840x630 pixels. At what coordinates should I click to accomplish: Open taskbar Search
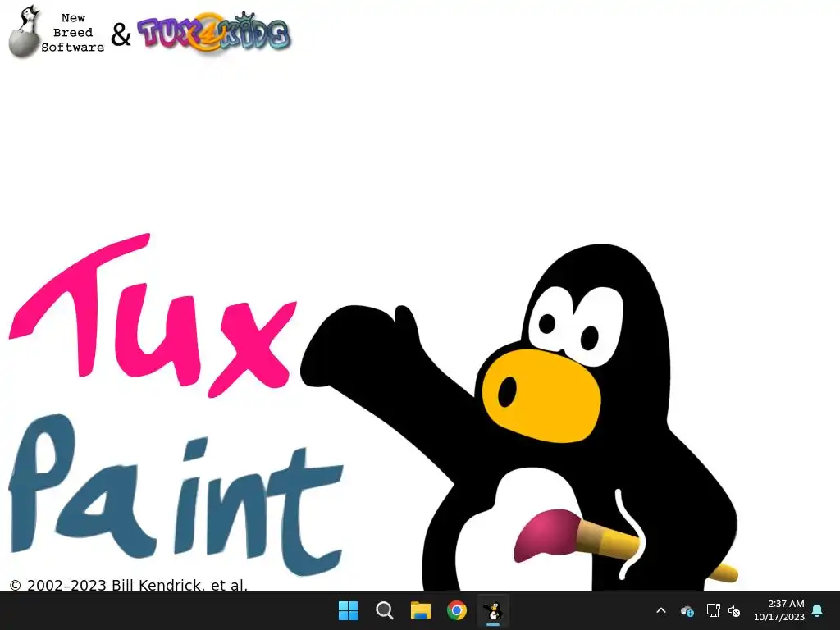pos(384,610)
